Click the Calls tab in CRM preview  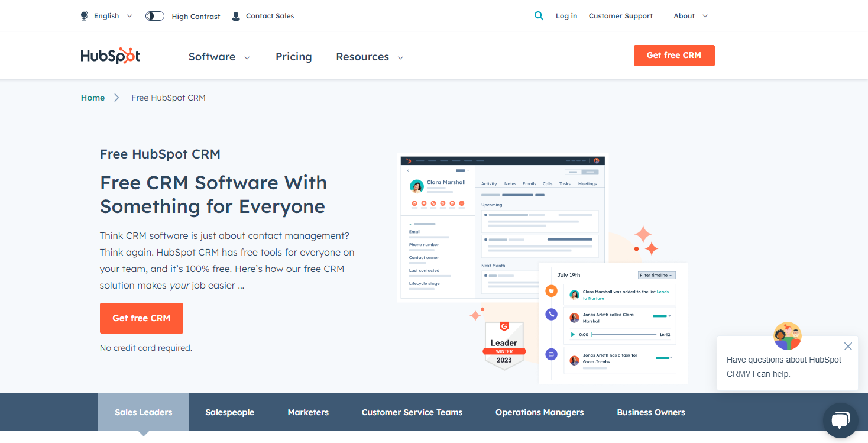pyautogui.click(x=548, y=184)
